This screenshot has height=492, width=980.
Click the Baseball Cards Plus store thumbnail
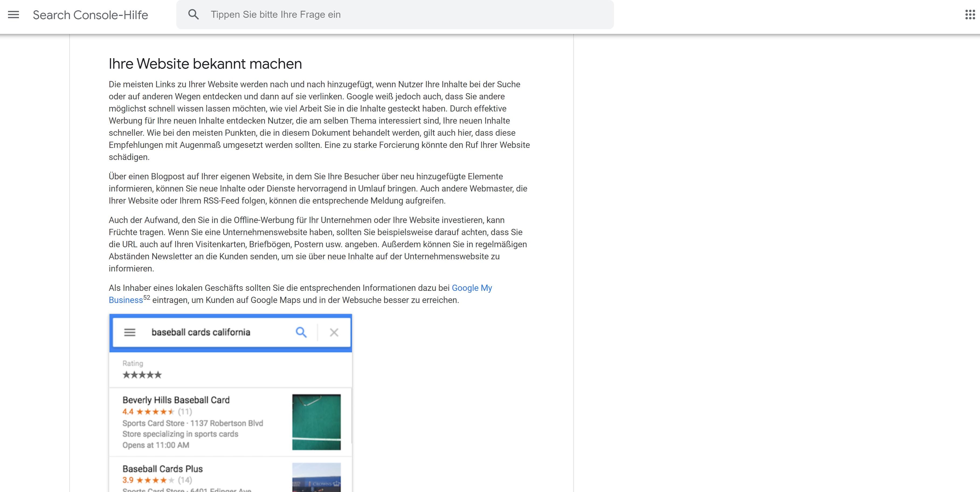[x=316, y=477]
